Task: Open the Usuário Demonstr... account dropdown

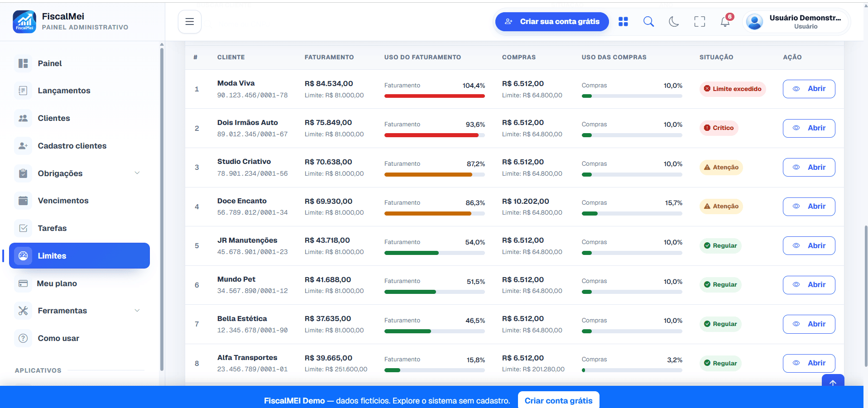Action: pyautogui.click(x=796, y=22)
